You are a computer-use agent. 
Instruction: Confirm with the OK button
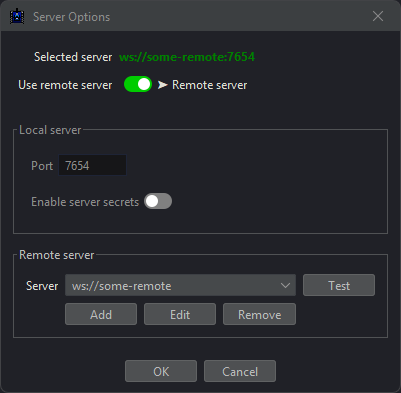(x=161, y=371)
